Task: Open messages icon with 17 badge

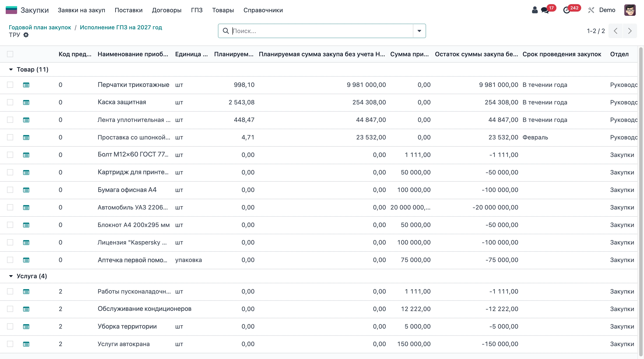Action: pyautogui.click(x=545, y=10)
